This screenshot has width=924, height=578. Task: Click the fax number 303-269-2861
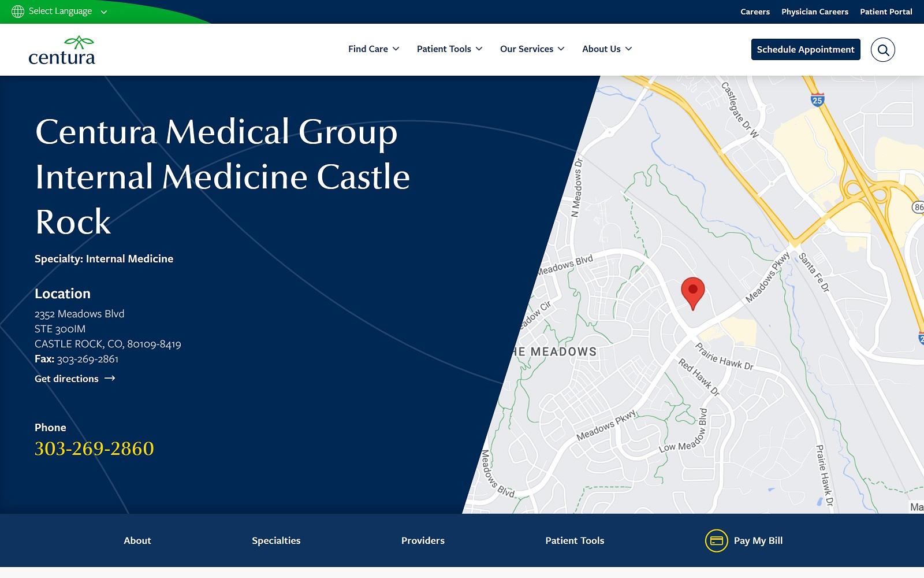click(88, 359)
